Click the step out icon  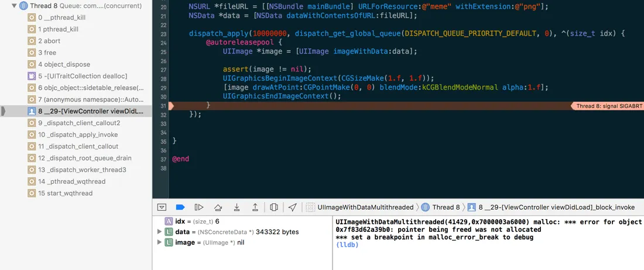tap(255, 207)
